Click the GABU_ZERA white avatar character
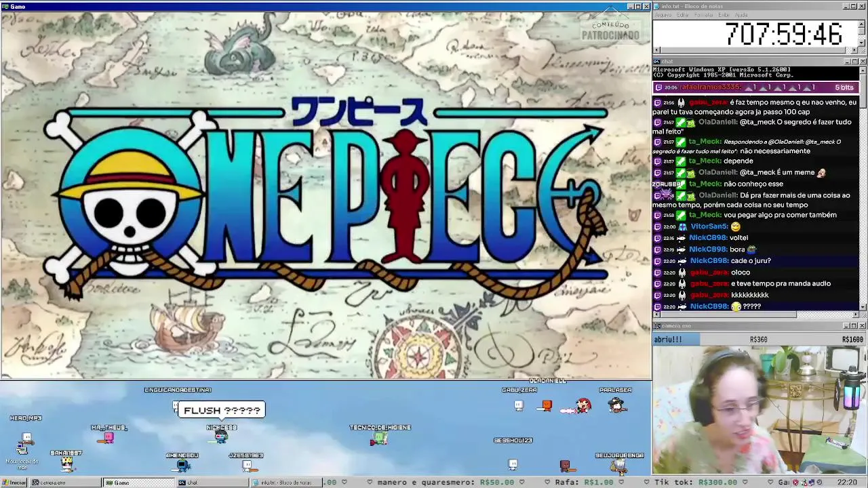 pyautogui.click(x=519, y=405)
